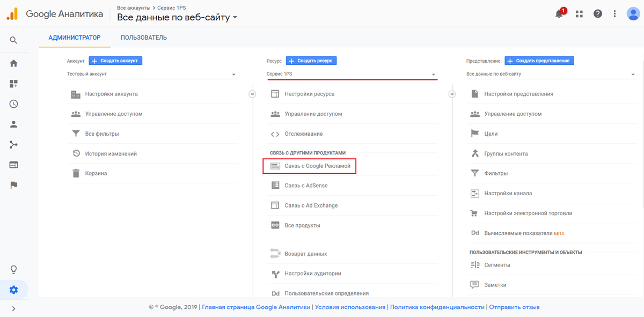644x317 pixels.
Task: Expand the left sidebar with bottom chevron
Action: point(13,308)
